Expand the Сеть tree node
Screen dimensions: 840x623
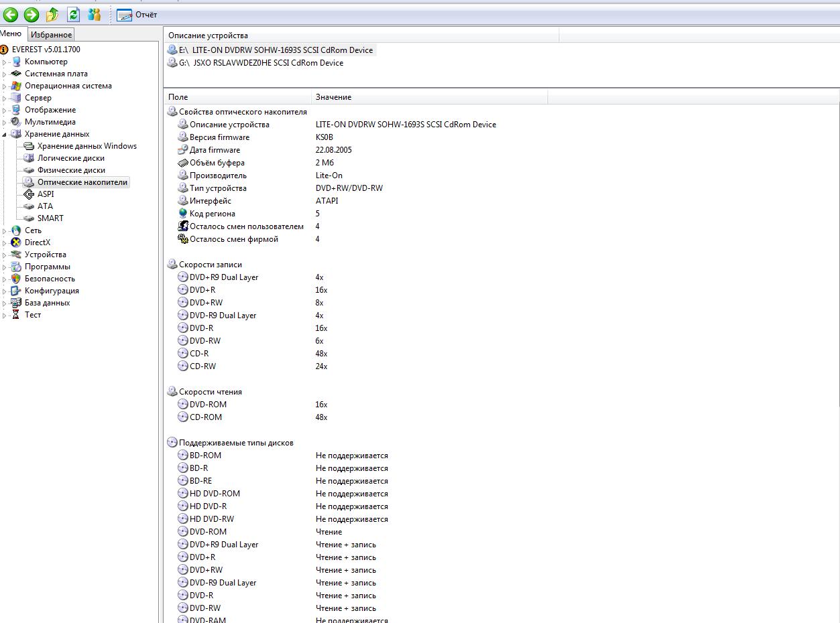(x=5, y=231)
